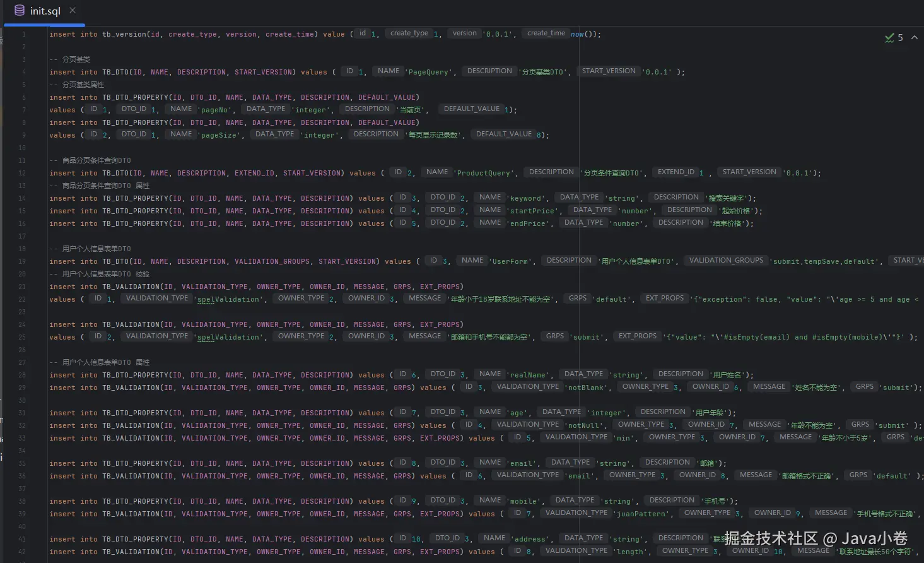Click the EXTEND_ID inlay hint on line 12

click(675, 172)
